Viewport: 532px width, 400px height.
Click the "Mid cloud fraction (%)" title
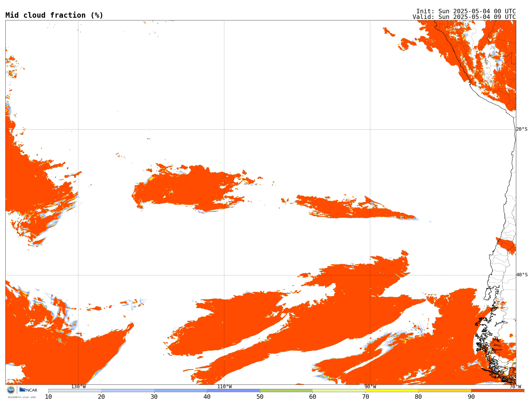(54, 15)
